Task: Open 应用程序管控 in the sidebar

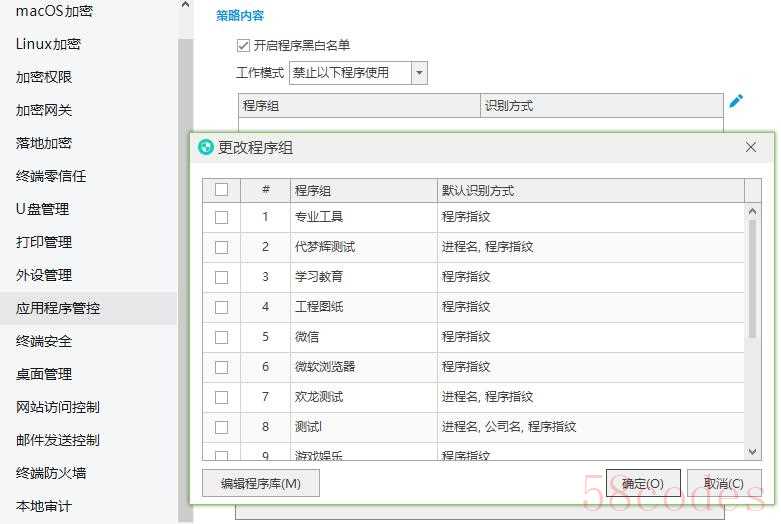Action: (x=58, y=308)
